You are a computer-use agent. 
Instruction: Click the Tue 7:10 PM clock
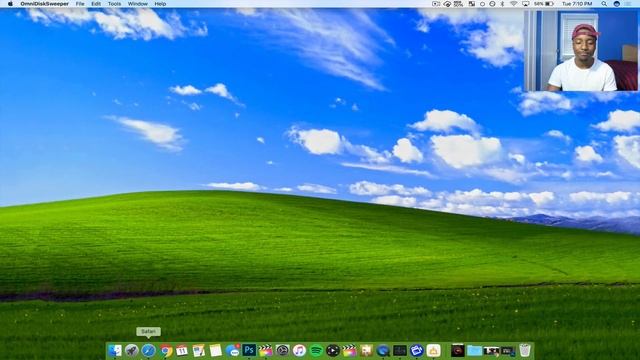pos(577,4)
